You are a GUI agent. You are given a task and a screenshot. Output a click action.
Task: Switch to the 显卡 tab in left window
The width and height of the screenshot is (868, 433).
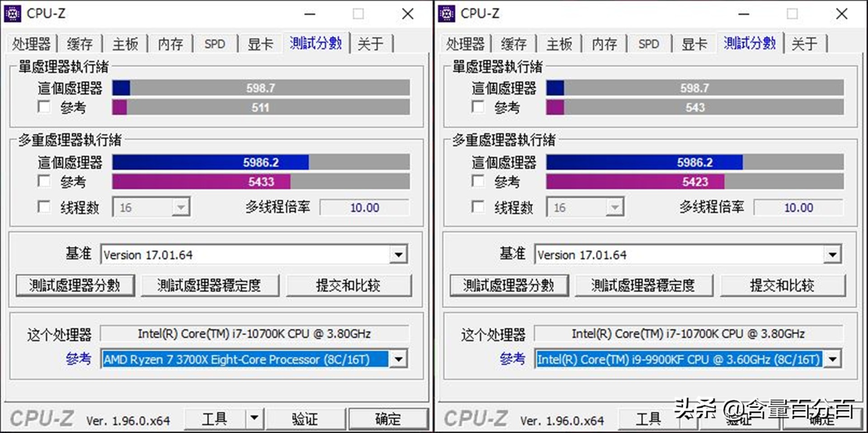[260, 43]
